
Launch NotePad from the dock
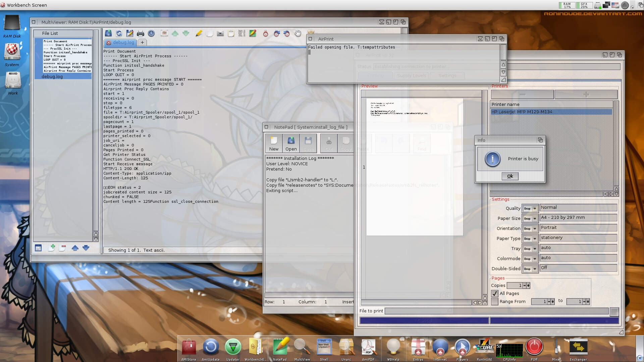click(280, 349)
